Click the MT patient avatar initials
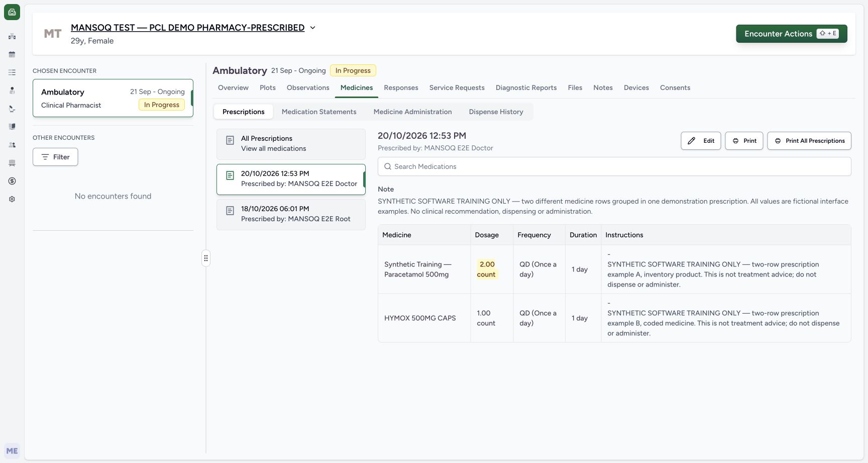 53,34
